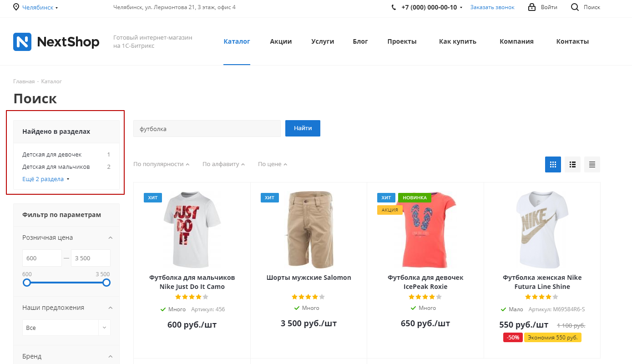Screen dimensions: 632x364
Task: Click the Заказать звонок link
Action: tap(492, 7)
